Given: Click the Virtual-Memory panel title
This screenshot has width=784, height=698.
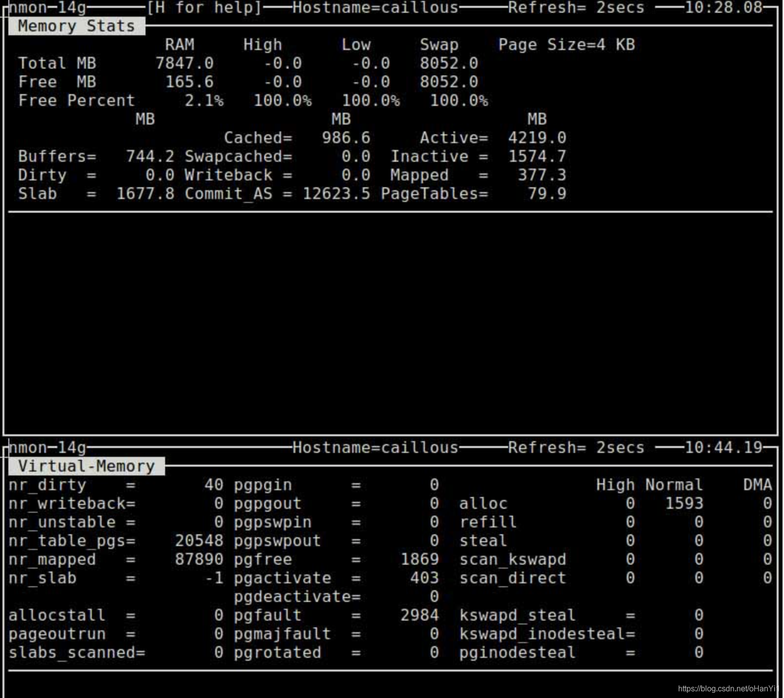Looking at the screenshot, I should click(86, 466).
